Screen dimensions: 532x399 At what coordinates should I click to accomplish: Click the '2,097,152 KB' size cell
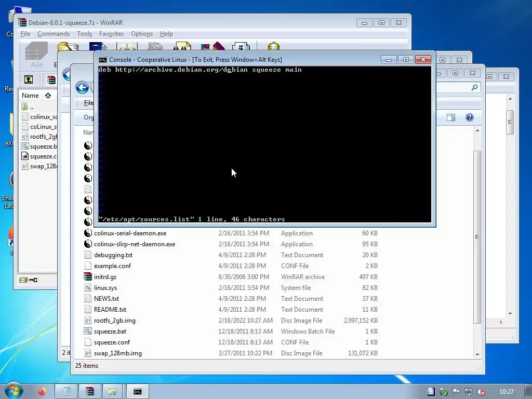(x=361, y=320)
